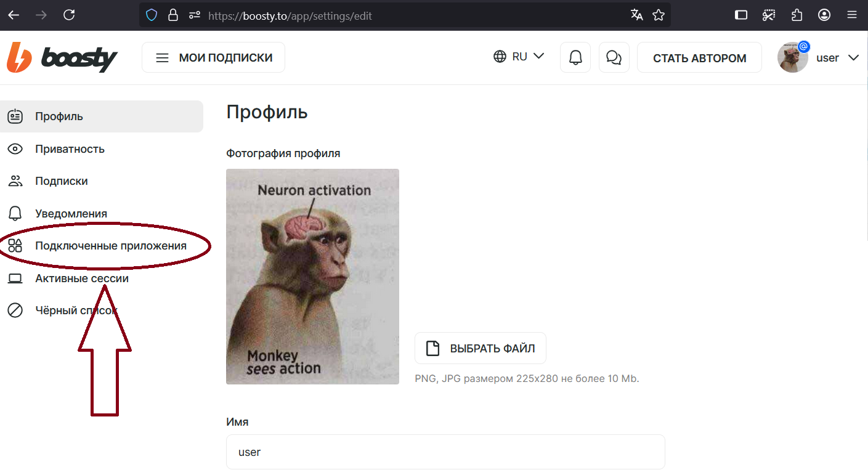This screenshot has width=868, height=475.
Task: Click the Имя input field
Action: 445,452
